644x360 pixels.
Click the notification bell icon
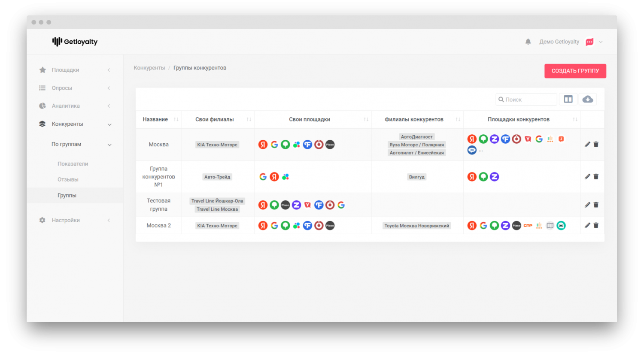pos(528,42)
